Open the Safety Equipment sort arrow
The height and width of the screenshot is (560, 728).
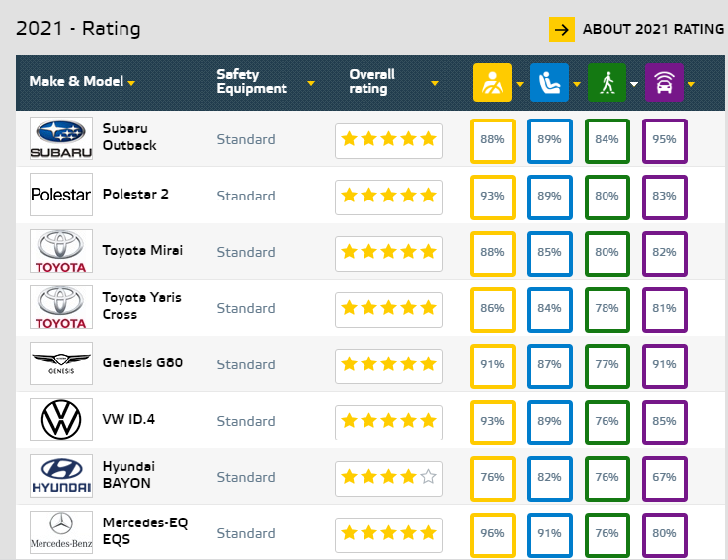[310, 82]
